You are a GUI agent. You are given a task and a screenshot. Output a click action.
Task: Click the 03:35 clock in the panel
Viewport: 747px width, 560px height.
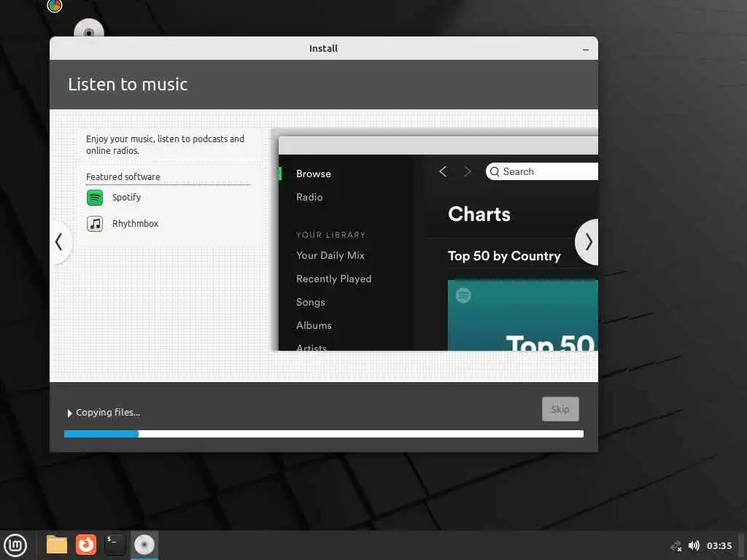(x=719, y=545)
